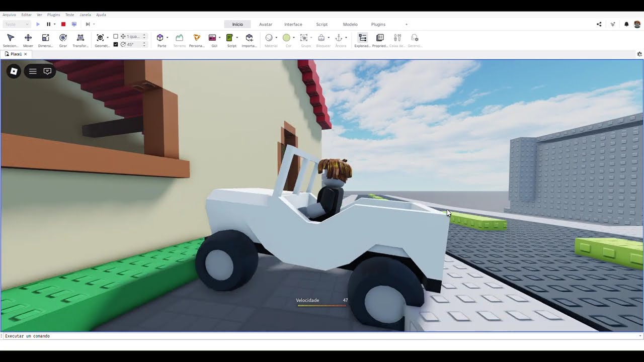
Task: Pick the green Cor color swatch
Action: click(286, 38)
